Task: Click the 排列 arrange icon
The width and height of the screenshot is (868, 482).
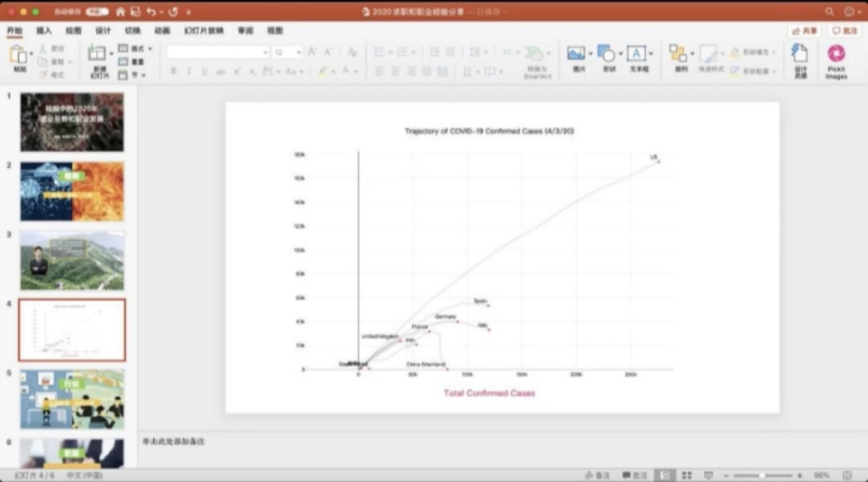Action: pos(678,53)
